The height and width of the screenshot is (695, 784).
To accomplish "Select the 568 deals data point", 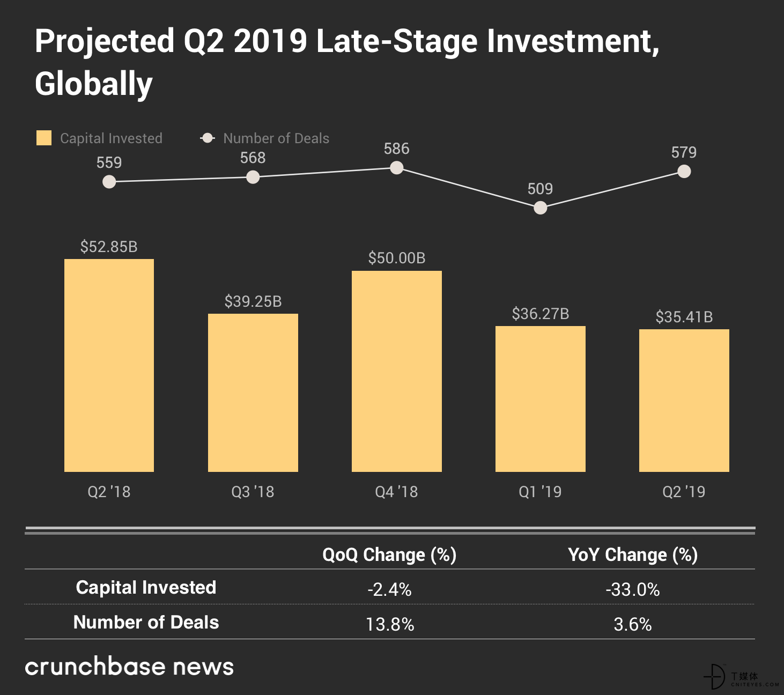I will click(x=253, y=177).
